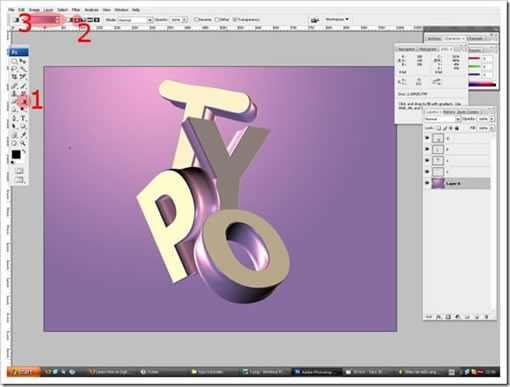
Task: Select the Zoom magnifier tool
Action: click(x=23, y=143)
